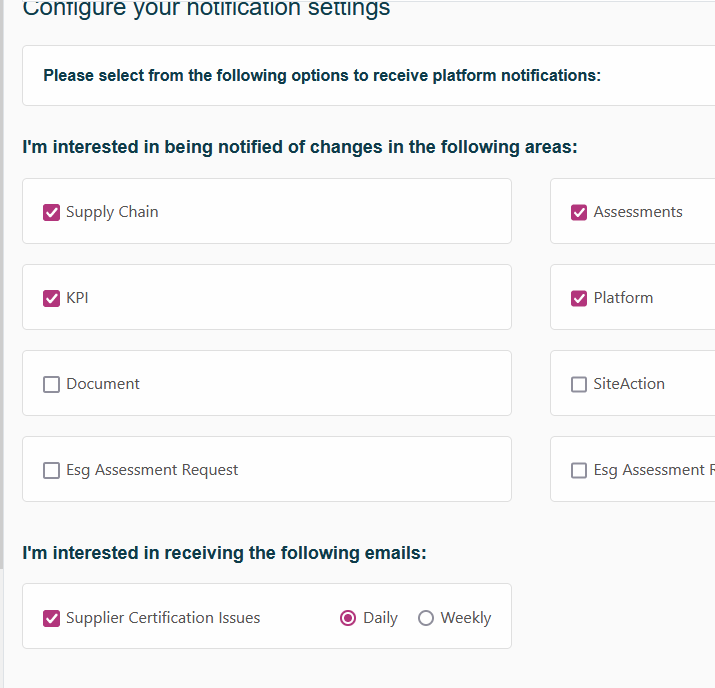The height and width of the screenshot is (688, 715).
Task: Click the 'Document' label text
Action: click(103, 384)
